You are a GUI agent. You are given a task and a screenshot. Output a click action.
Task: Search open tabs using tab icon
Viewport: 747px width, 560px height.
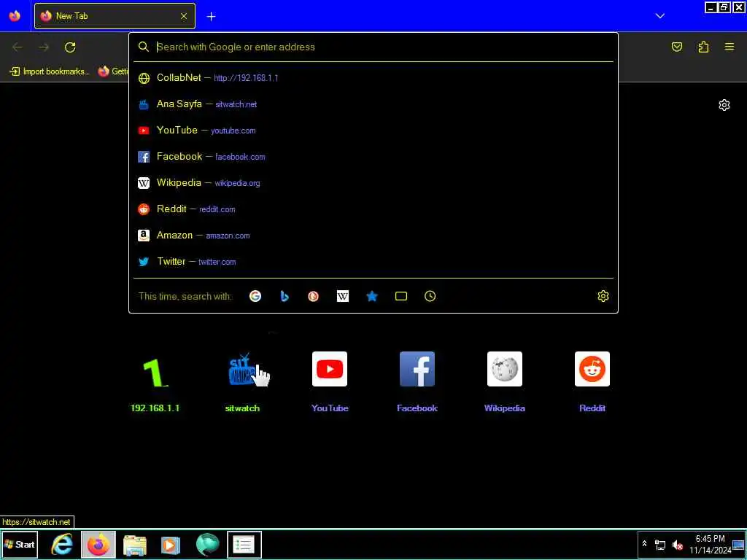(401, 296)
